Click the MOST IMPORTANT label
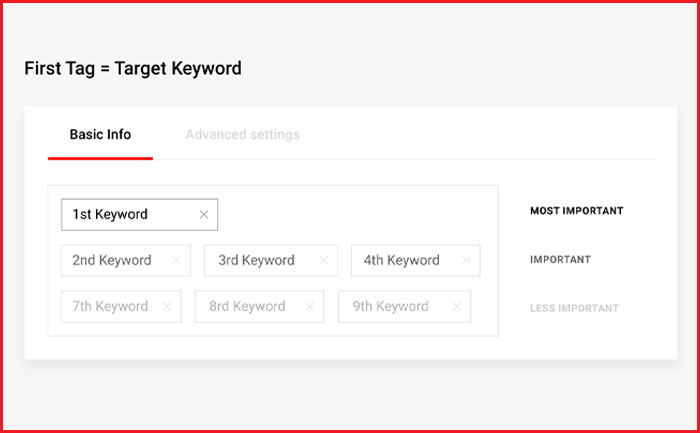The height and width of the screenshot is (433, 700). [576, 211]
